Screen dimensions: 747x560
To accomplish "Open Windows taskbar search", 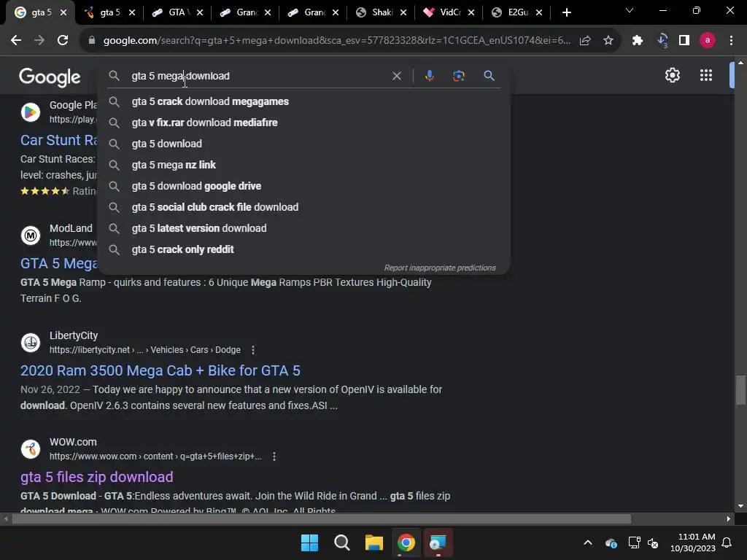I will pos(341,542).
